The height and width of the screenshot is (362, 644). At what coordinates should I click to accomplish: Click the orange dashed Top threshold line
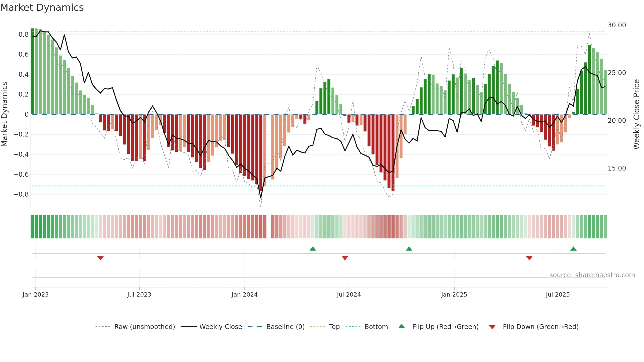318,32
